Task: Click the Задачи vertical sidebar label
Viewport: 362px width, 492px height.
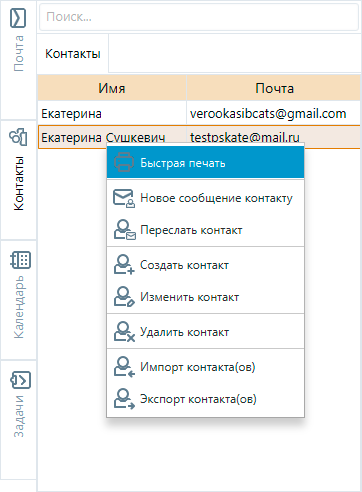Action: tap(19, 416)
